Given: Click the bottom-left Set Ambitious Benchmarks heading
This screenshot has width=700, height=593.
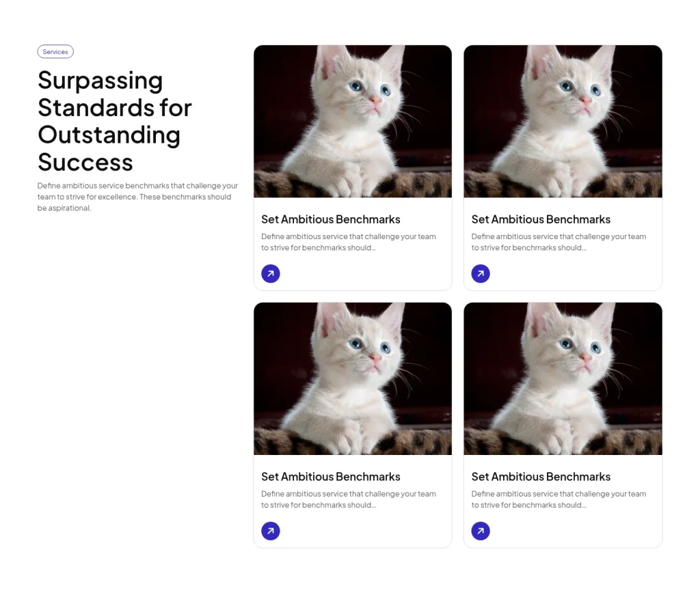Looking at the screenshot, I should pos(330,477).
